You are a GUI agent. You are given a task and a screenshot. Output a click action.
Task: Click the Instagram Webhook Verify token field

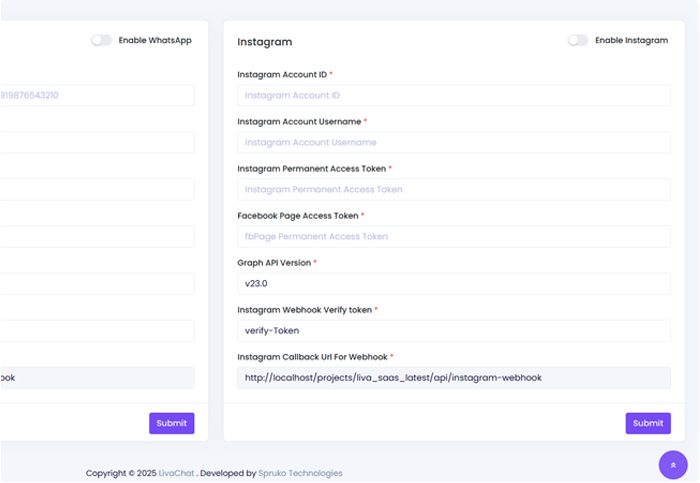(453, 330)
